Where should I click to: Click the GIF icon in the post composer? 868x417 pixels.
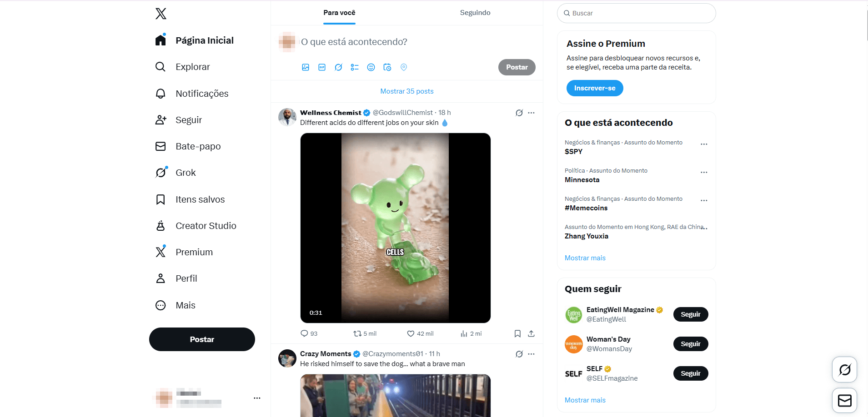pos(322,67)
